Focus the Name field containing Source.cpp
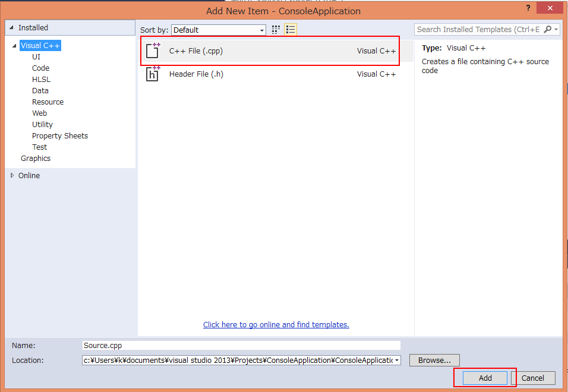The width and height of the screenshot is (568, 392). [x=241, y=345]
